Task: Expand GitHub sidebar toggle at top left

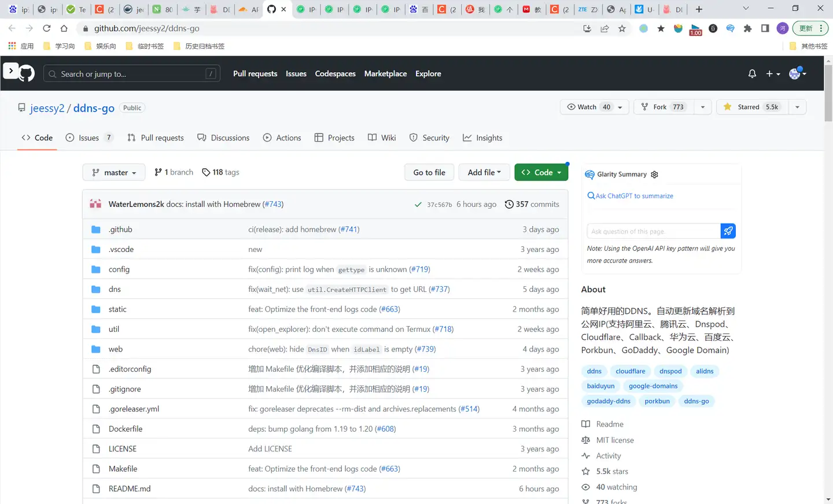Action: pyautogui.click(x=11, y=71)
